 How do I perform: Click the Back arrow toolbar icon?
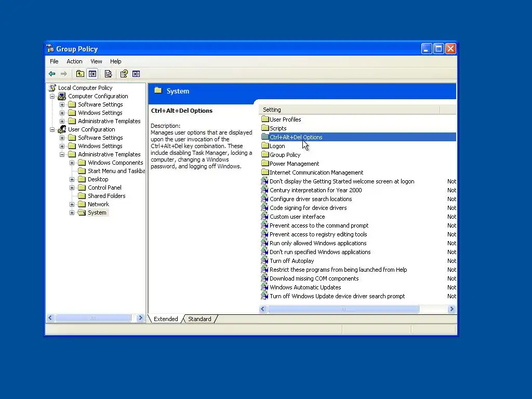(x=52, y=74)
